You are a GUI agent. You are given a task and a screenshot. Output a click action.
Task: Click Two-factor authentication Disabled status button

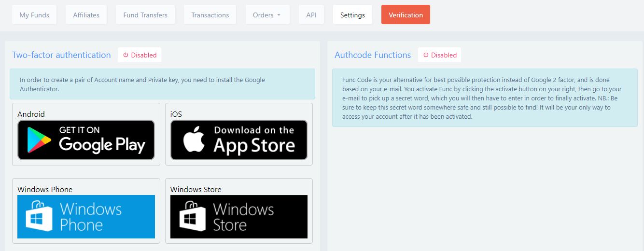coord(140,55)
